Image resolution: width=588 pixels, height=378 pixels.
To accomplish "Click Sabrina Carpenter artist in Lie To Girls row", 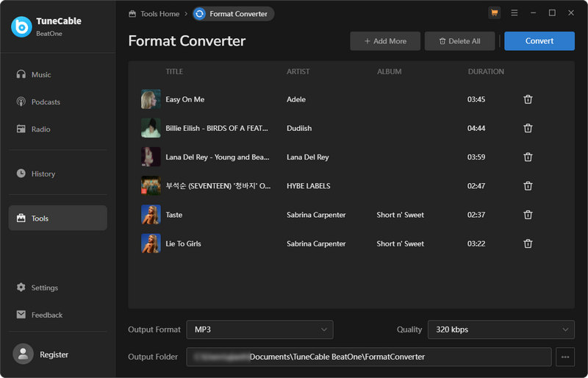I will [x=316, y=243].
